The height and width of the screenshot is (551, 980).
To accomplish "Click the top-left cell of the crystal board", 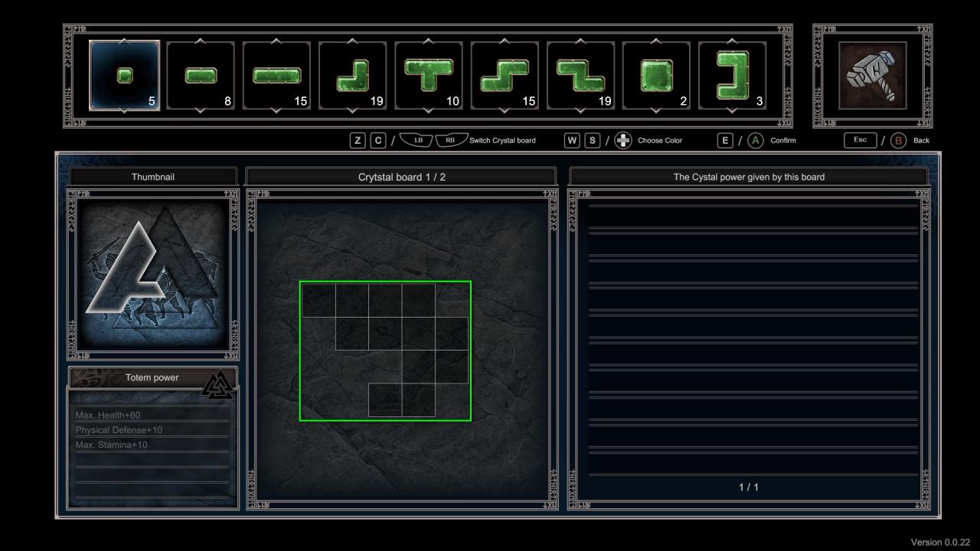I will click(x=318, y=300).
